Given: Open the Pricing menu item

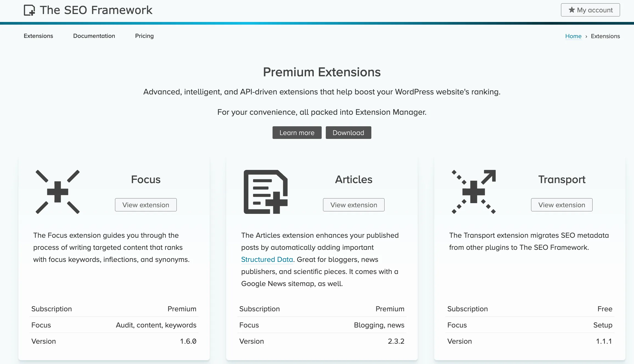Looking at the screenshot, I should (144, 36).
